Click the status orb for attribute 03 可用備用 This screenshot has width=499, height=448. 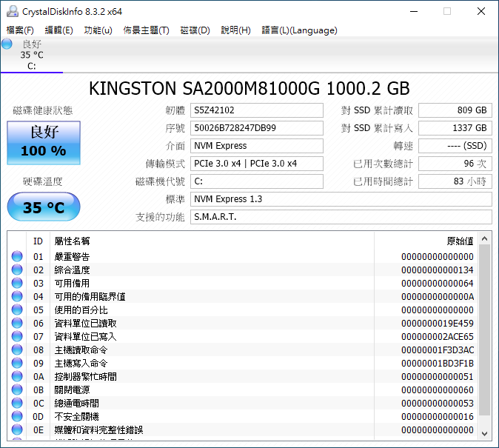17,283
